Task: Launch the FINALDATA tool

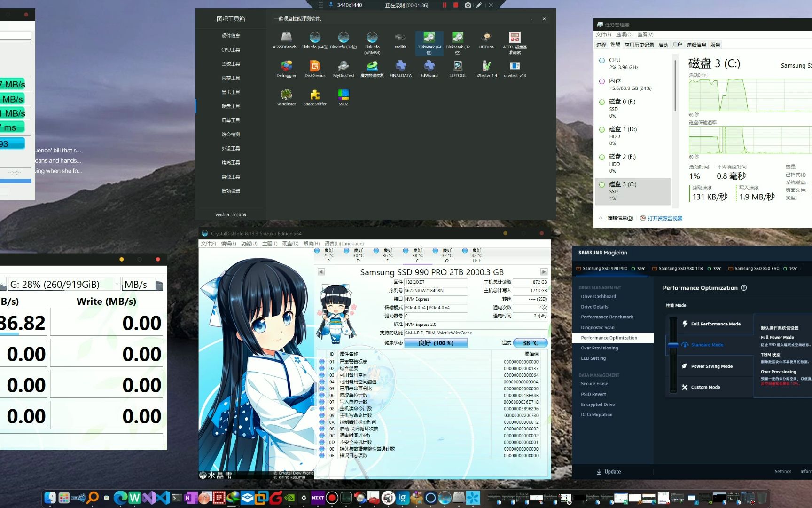Action: (400, 69)
